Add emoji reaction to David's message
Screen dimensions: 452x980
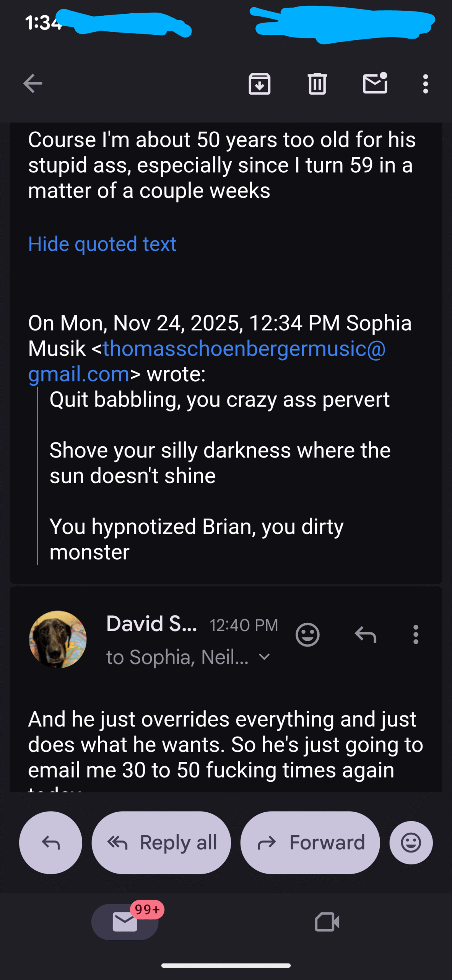click(307, 635)
